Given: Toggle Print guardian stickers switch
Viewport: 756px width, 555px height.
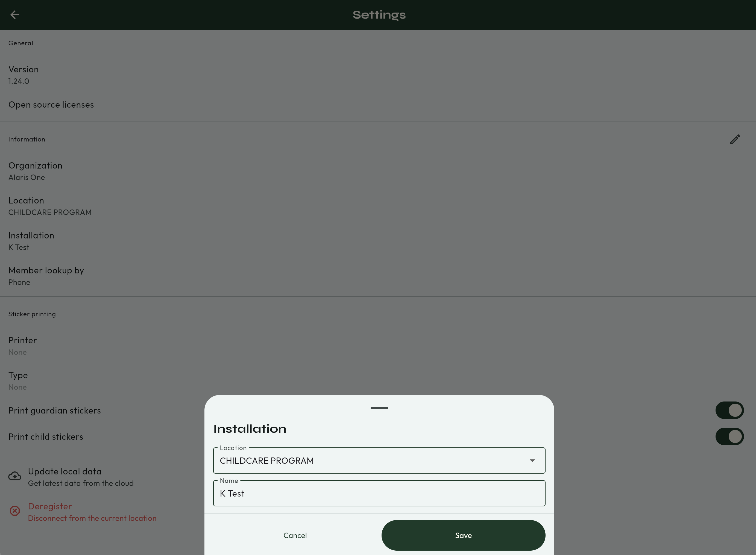Looking at the screenshot, I should 729,410.
